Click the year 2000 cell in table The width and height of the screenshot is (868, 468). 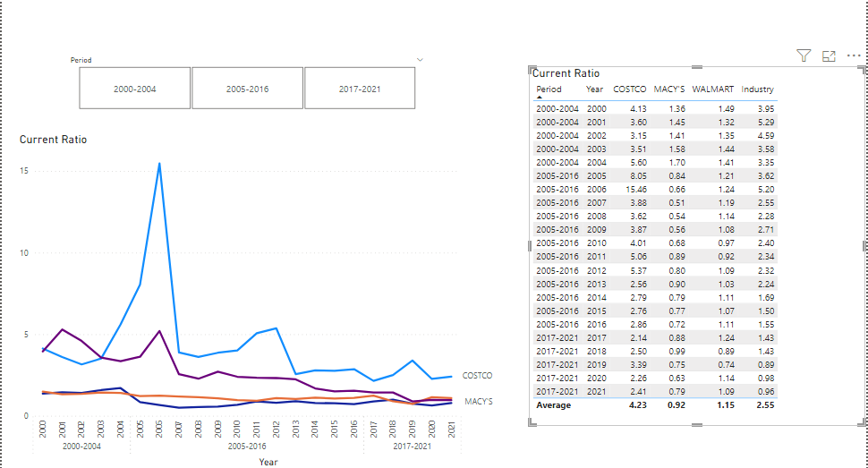click(597, 109)
